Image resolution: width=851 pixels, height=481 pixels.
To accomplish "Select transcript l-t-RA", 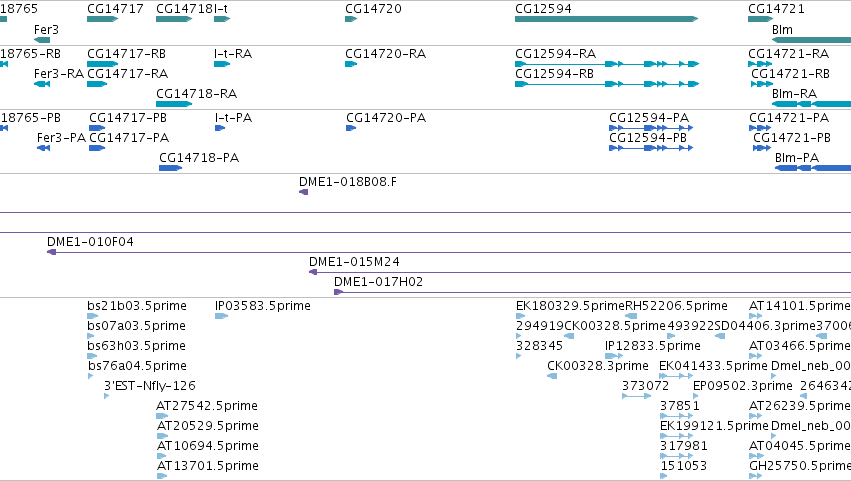I will [233, 54].
